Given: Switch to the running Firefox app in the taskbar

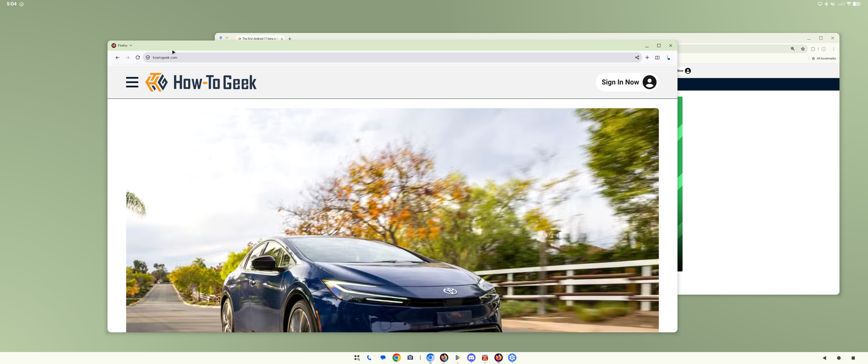Looking at the screenshot, I should tap(499, 358).
